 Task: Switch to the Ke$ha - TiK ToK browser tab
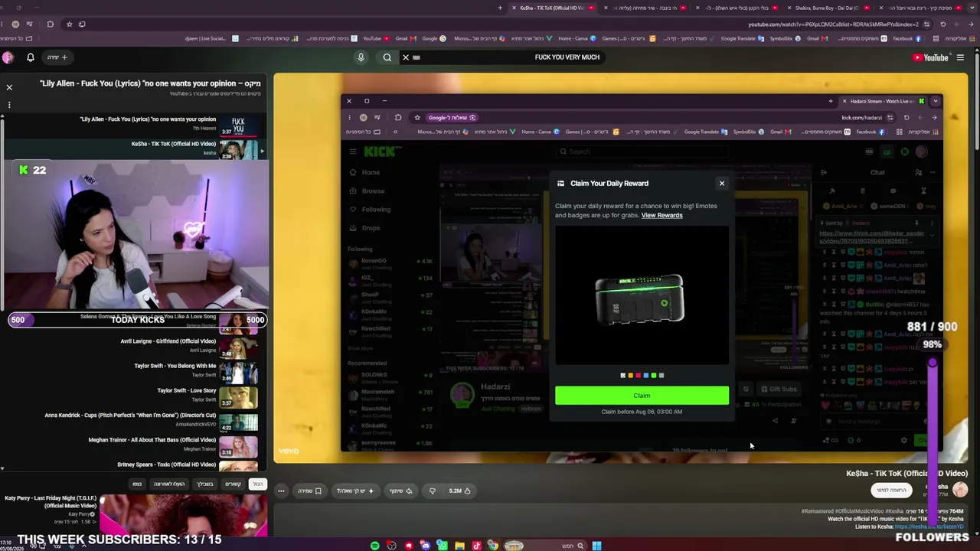pos(551,8)
